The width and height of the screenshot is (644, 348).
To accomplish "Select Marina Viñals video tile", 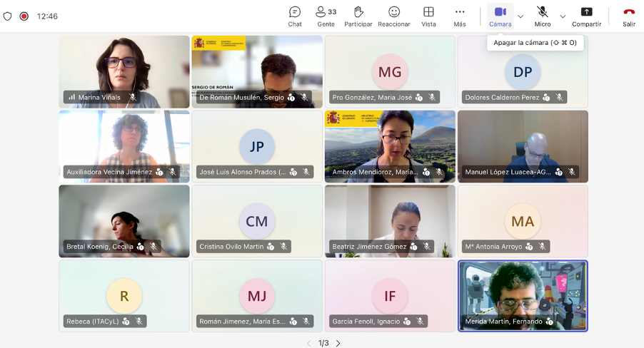I will pyautogui.click(x=124, y=72).
